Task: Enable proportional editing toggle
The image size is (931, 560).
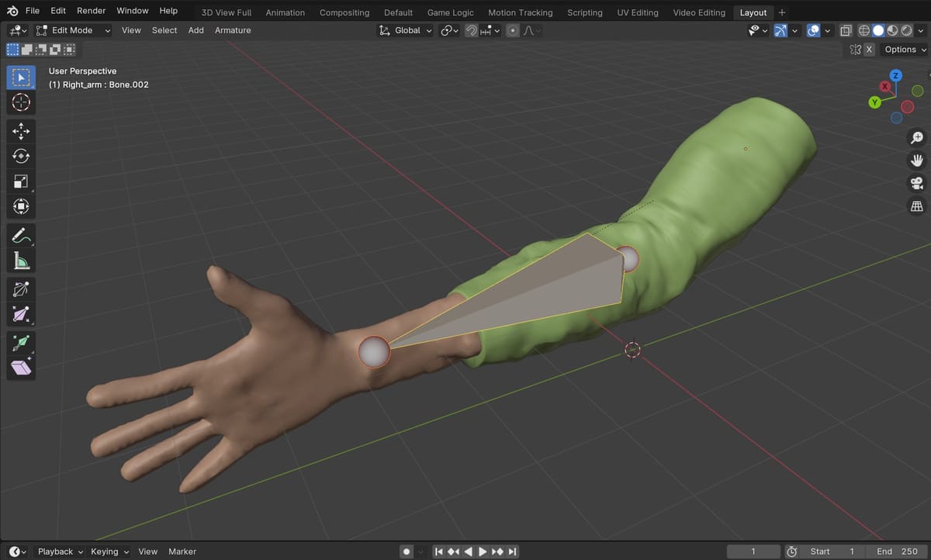Action: click(512, 30)
